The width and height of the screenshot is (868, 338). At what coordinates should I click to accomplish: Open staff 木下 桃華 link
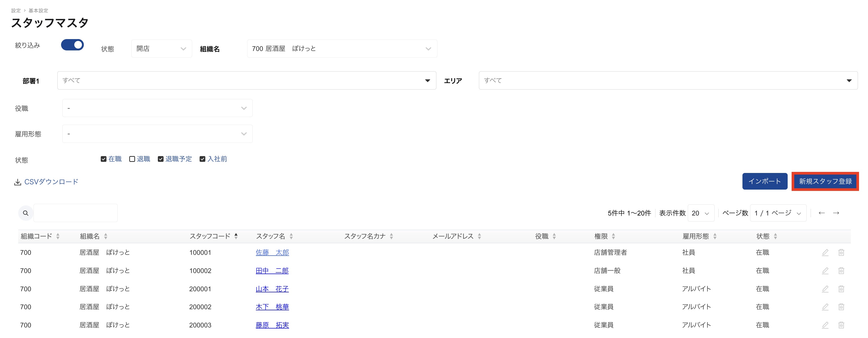pos(272,307)
